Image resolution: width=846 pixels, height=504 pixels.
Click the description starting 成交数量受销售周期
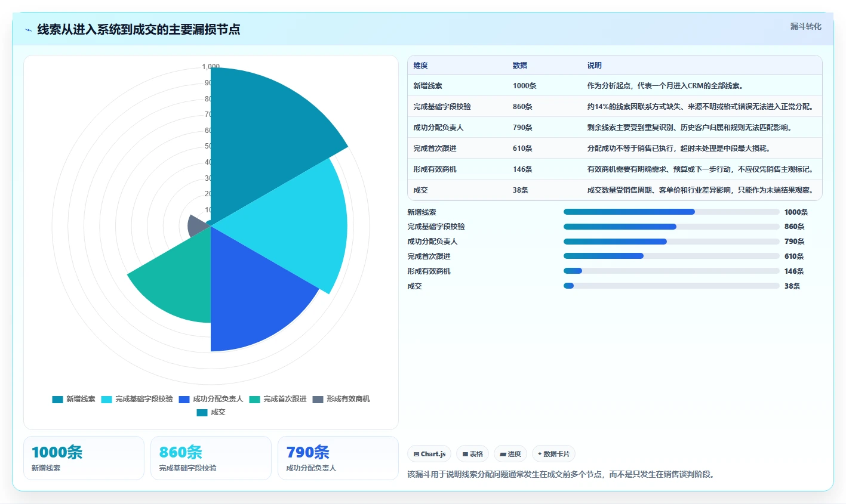[x=700, y=190]
